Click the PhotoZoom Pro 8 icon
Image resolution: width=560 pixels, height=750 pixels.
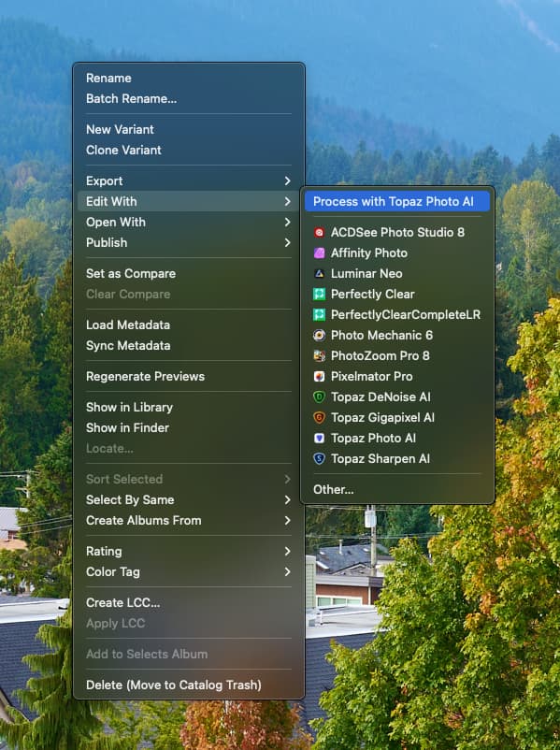pyautogui.click(x=319, y=356)
